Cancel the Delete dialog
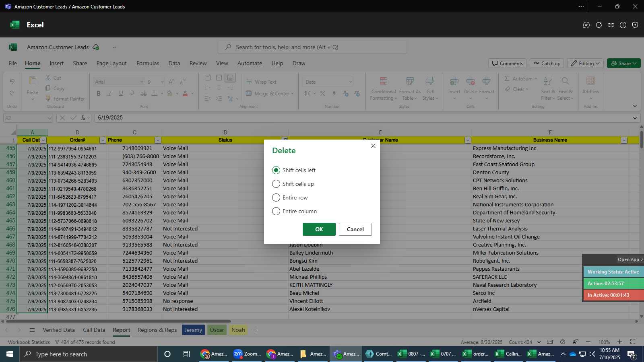 [355, 229]
